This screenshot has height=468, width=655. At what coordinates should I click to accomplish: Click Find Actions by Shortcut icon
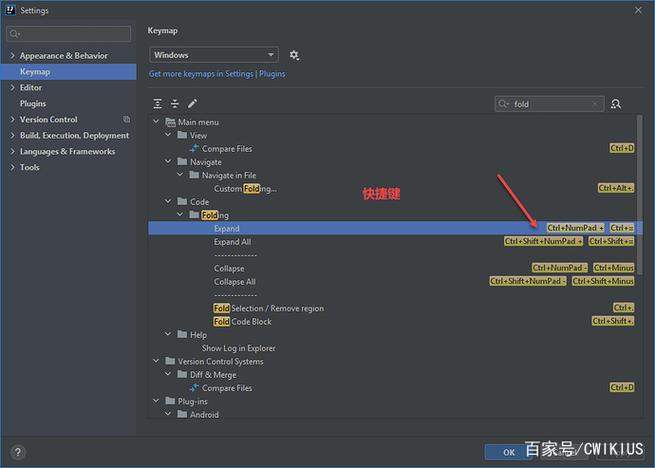pyautogui.click(x=616, y=104)
